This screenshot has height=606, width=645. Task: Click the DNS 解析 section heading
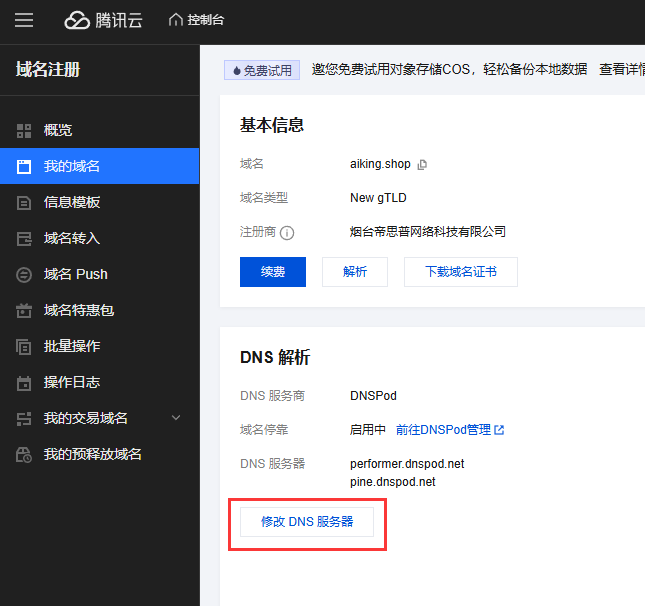click(275, 357)
